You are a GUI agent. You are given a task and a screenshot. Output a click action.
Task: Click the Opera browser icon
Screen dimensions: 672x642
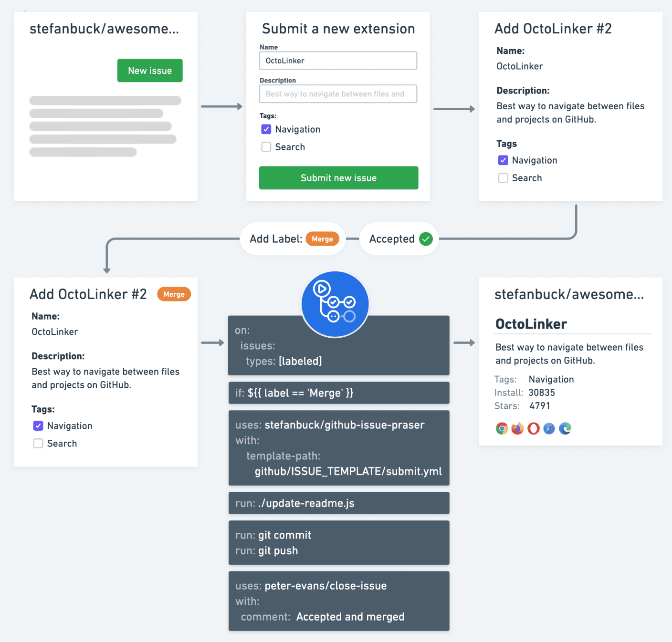tap(534, 428)
